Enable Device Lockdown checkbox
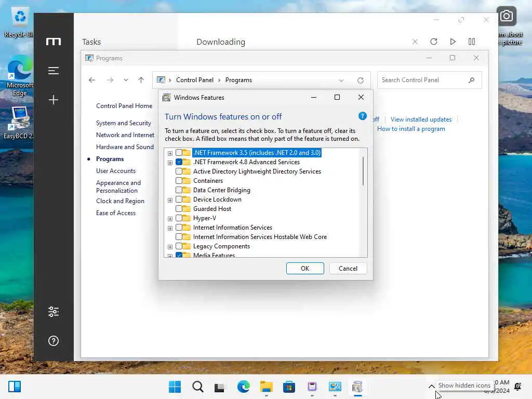This screenshot has height=399, width=532. (179, 199)
